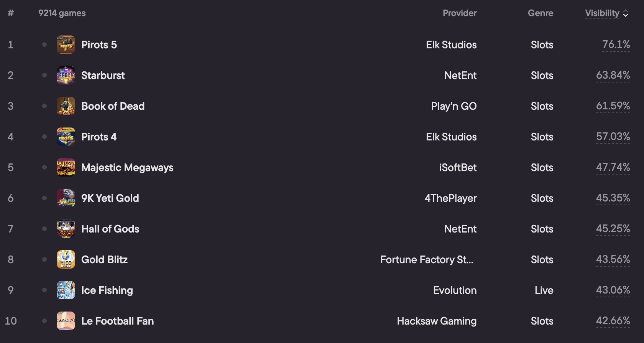Click the status dot beside Starburst
The height and width of the screenshot is (343, 644).
tap(44, 75)
